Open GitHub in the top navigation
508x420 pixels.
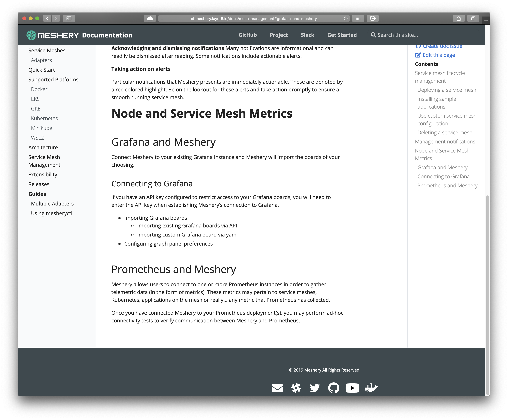248,35
